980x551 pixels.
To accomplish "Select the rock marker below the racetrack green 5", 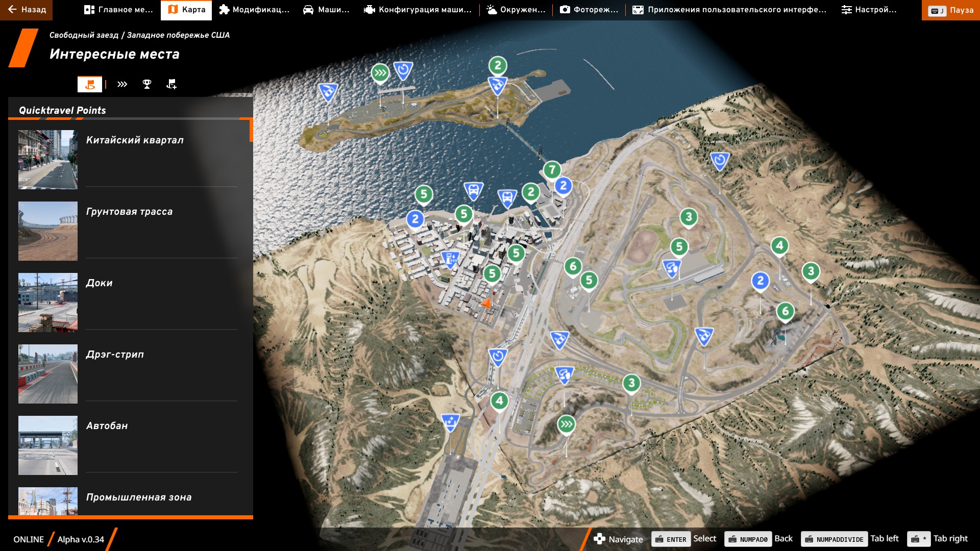I will tap(672, 268).
